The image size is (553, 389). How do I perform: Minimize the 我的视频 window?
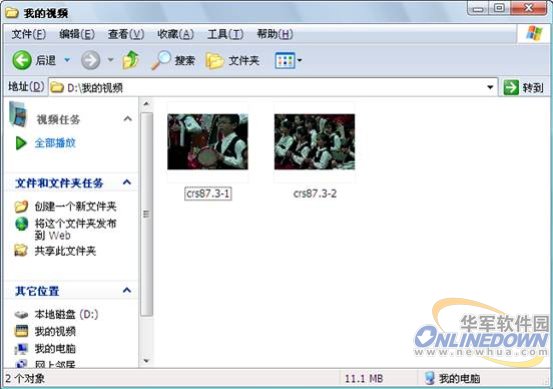478,8
